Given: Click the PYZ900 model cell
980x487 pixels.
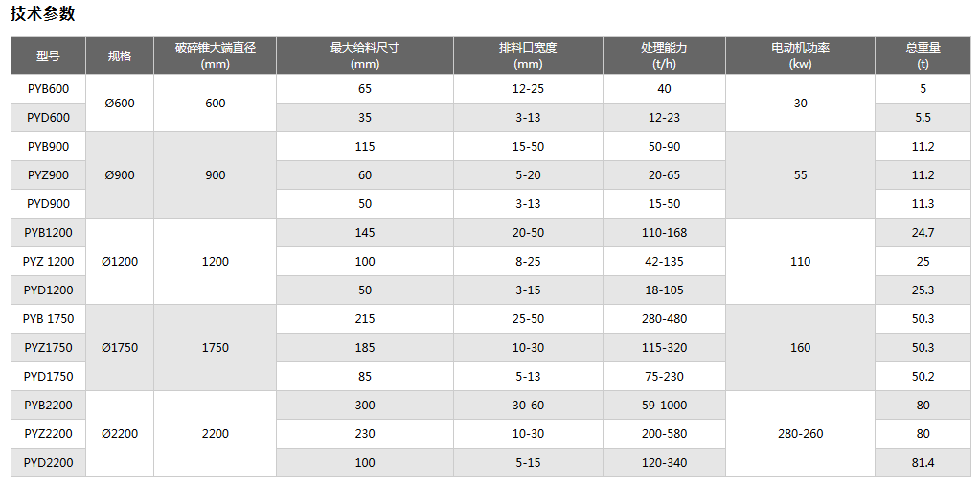Looking at the screenshot, I should [x=48, y=174].
